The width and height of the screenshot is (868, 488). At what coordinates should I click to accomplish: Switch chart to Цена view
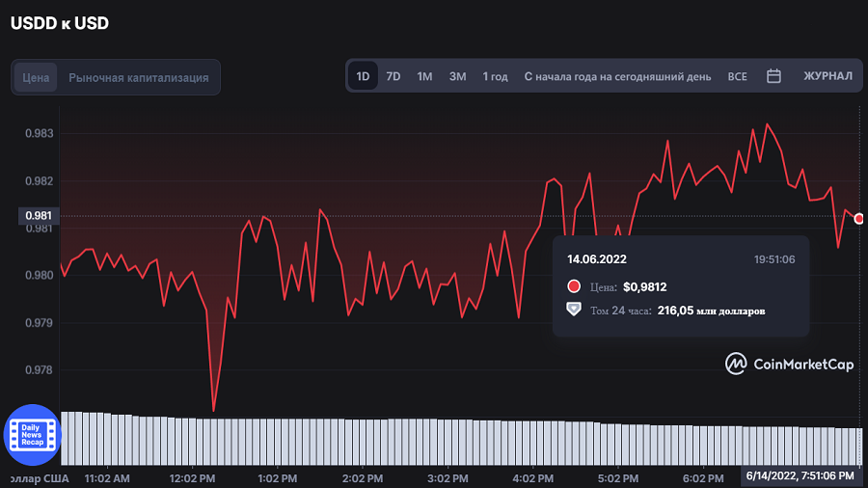coord(36,77)
